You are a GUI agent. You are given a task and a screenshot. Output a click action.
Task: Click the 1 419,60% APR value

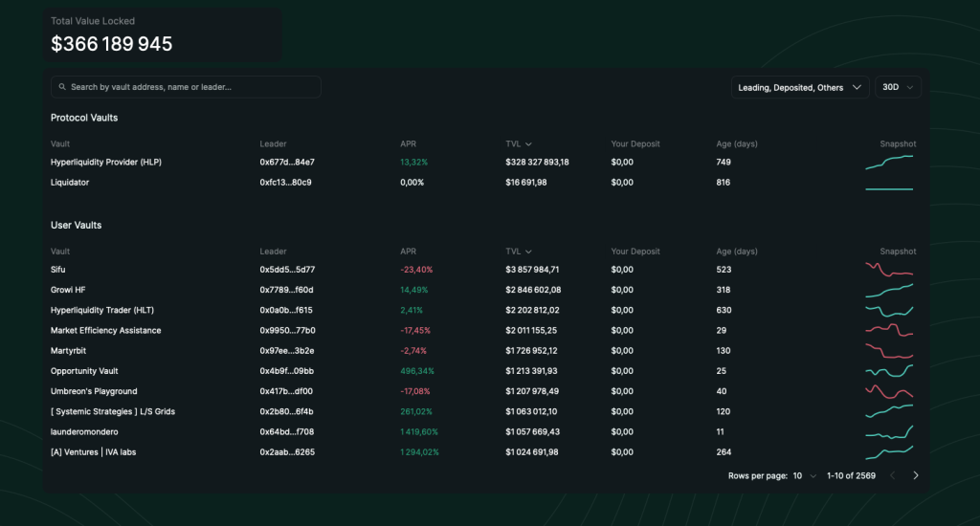click(x=419, y=431)
